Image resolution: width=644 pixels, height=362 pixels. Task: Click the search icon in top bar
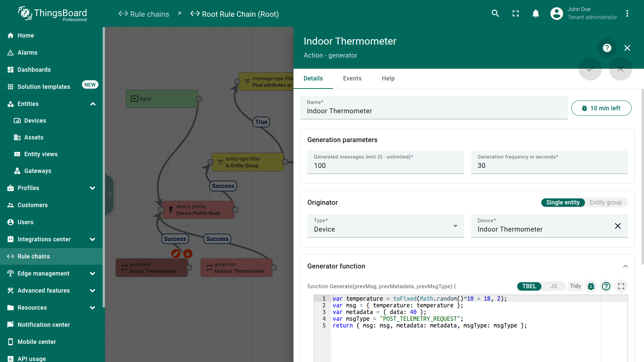[495, 13]
